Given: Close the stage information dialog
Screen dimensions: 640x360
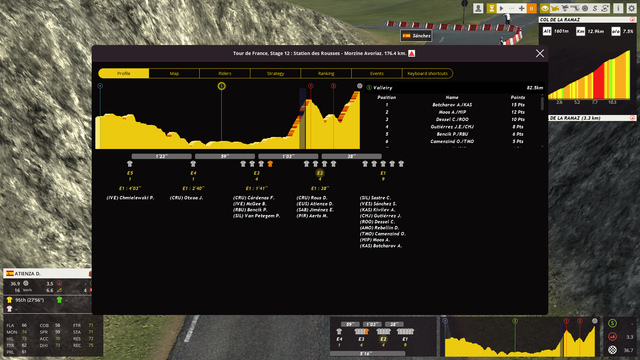Looking at the screenshot, I should tap(540, 53).
